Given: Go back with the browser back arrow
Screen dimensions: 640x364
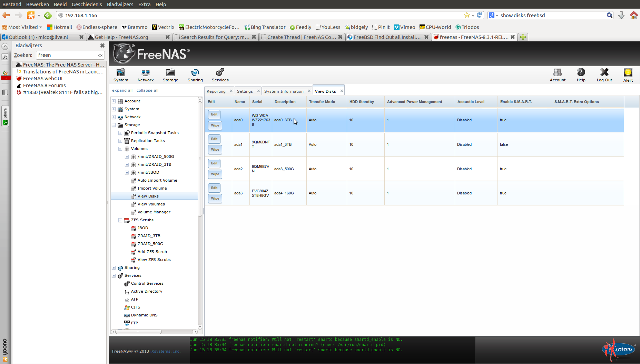Looking at the screenshot, I should pos(6,15).
